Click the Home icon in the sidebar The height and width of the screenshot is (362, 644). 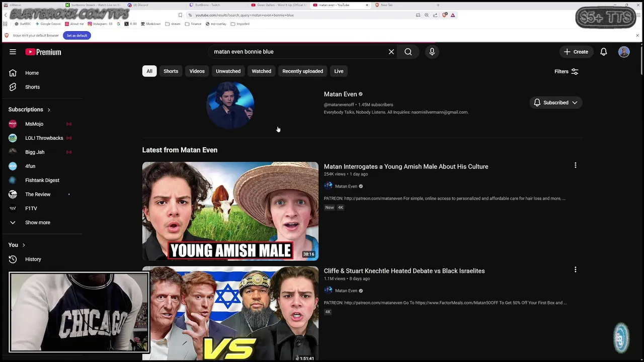pos(13,73)
